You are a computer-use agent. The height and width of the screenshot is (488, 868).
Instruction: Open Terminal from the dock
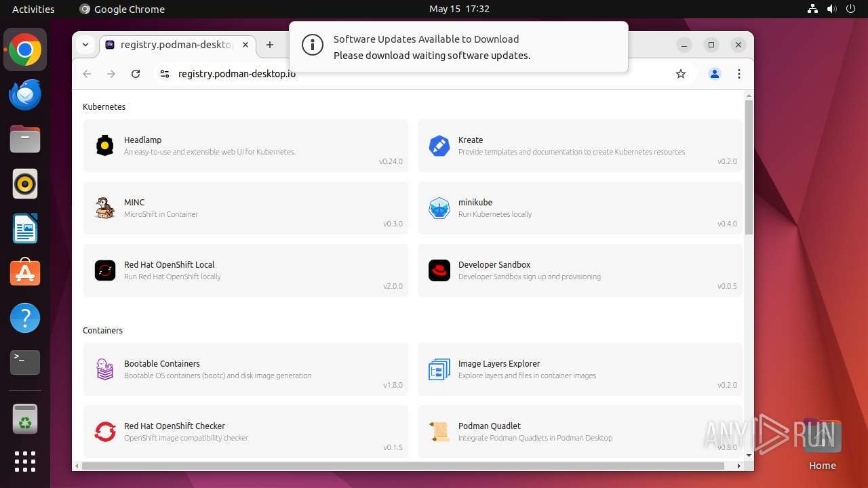[25, 363]
